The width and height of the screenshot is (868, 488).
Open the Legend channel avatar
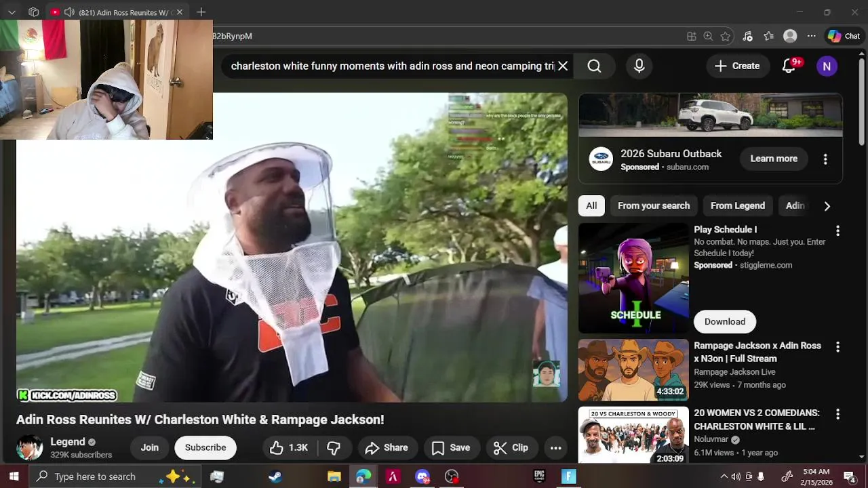[29, 447]
